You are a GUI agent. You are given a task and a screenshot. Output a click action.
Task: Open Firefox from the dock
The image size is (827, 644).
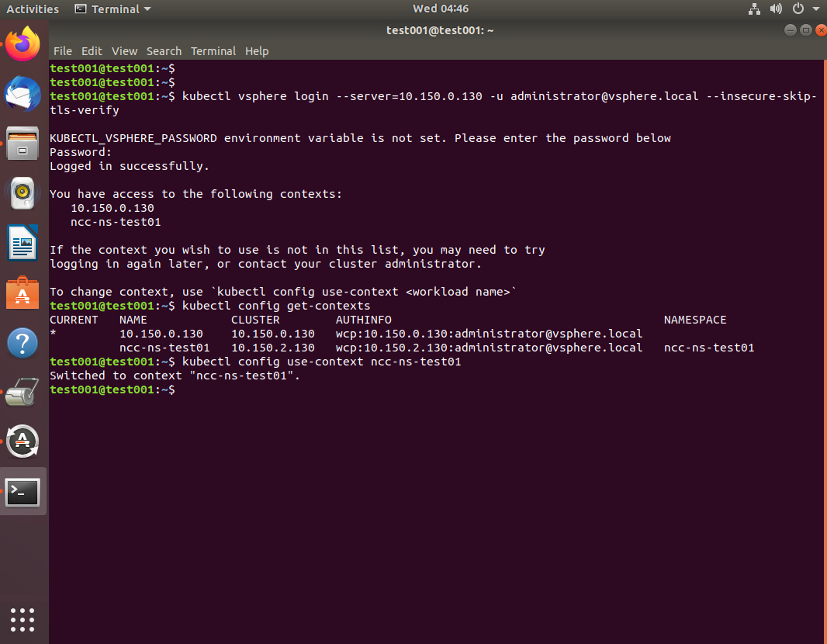22,44
